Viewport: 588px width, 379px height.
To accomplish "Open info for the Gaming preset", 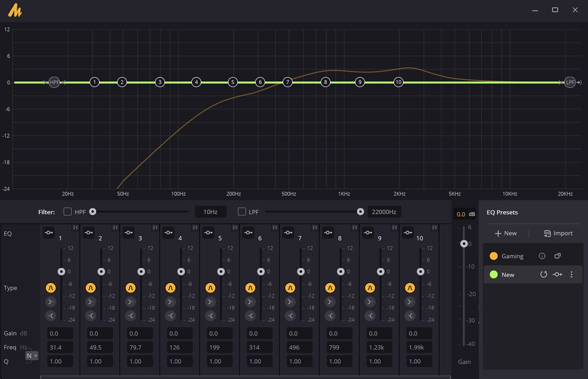I will click(542, 256).
